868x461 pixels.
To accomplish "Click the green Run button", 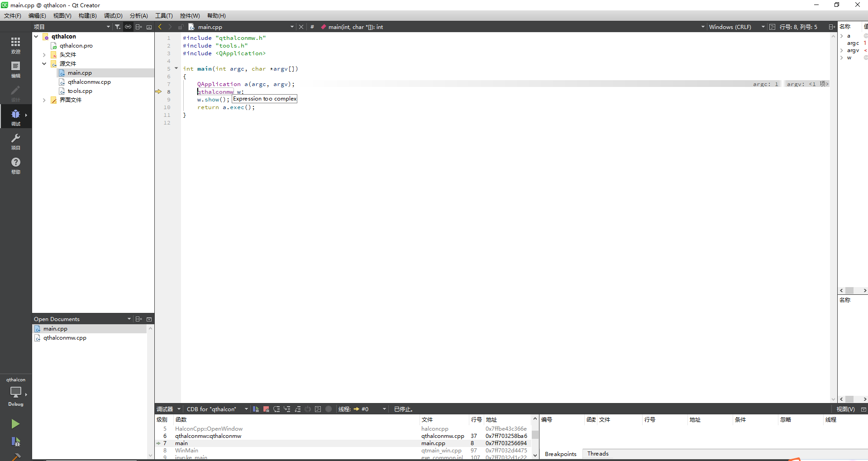I will (15, 424).
